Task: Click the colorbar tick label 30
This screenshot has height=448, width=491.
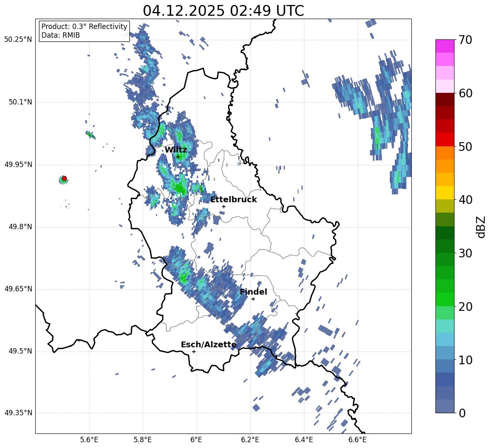Action: (x=466, y=253)
